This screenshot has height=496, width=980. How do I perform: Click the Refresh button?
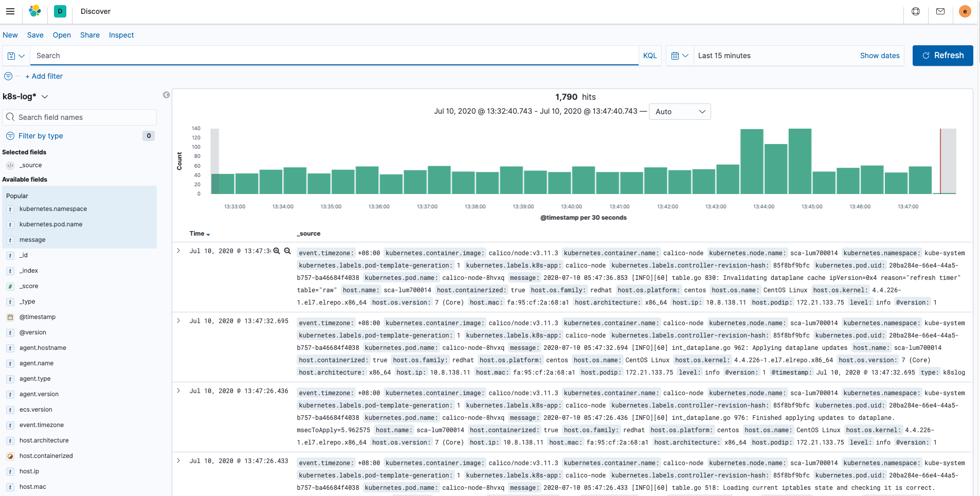coord(942,56)
